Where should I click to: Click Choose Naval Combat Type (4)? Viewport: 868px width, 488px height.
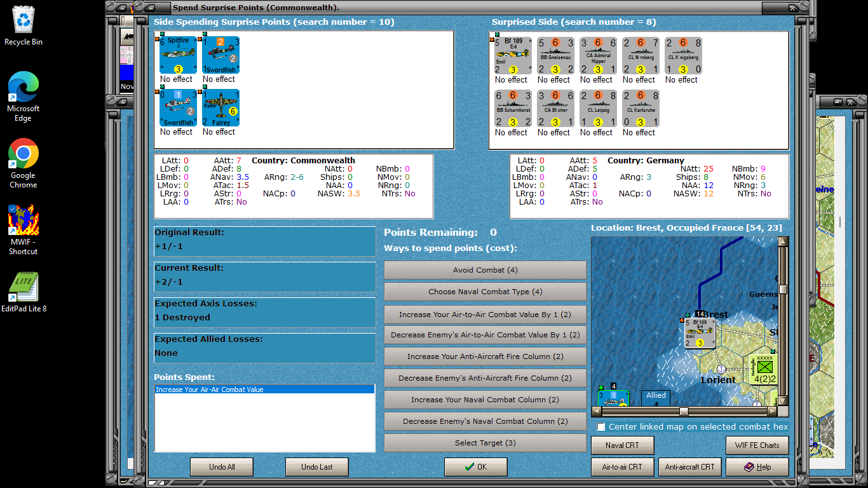(485, 292)
